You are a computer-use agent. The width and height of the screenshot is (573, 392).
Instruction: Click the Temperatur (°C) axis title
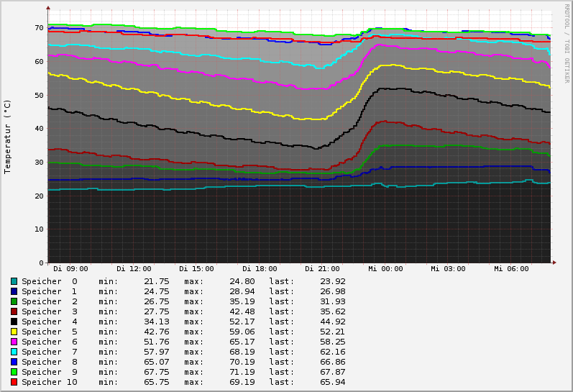8,137
